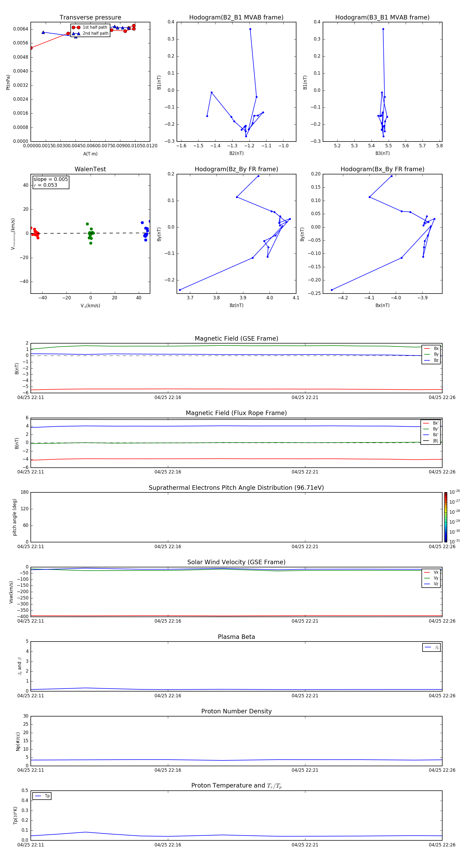This screenshot has width=473, height=868.
Task: Click the By' legend entry in Flux Rope panel
Action: (431, 429)
